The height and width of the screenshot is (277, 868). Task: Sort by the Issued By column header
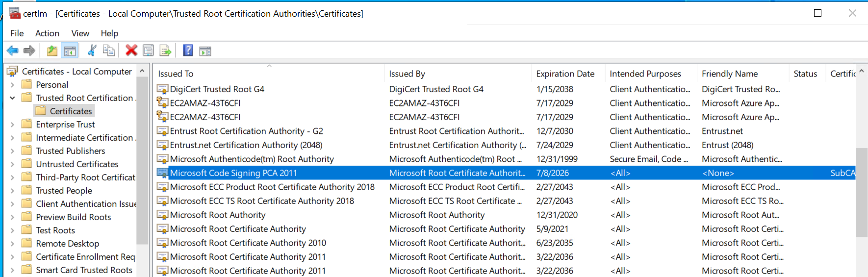458,74
